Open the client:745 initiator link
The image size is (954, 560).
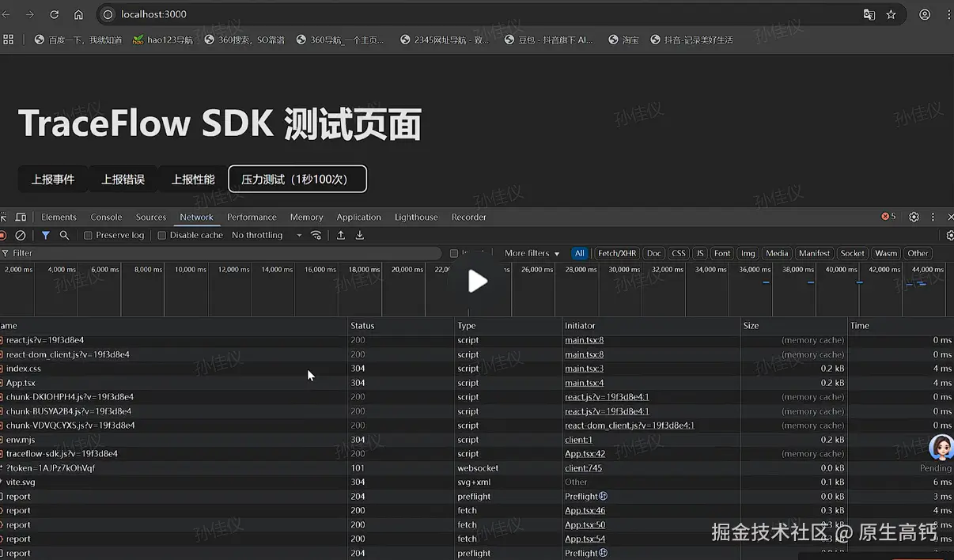[x=583, y=468]
